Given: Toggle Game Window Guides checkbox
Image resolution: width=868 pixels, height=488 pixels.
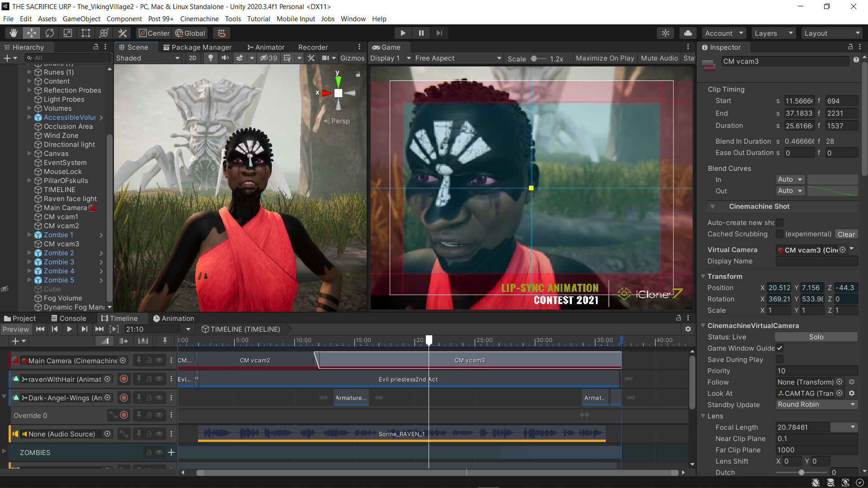Looking at the screenshot, I should pos(780,348).
